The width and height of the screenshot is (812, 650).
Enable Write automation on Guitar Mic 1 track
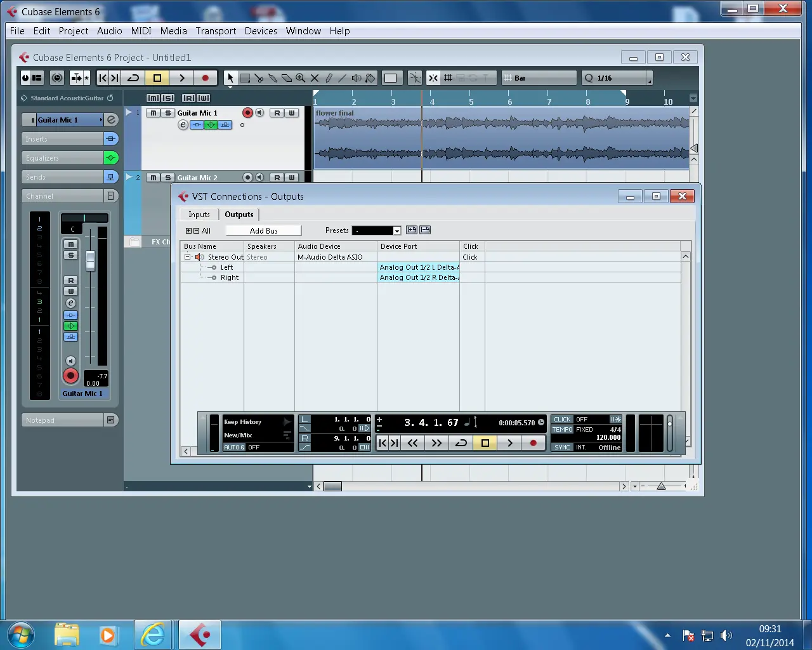point(291,113)
